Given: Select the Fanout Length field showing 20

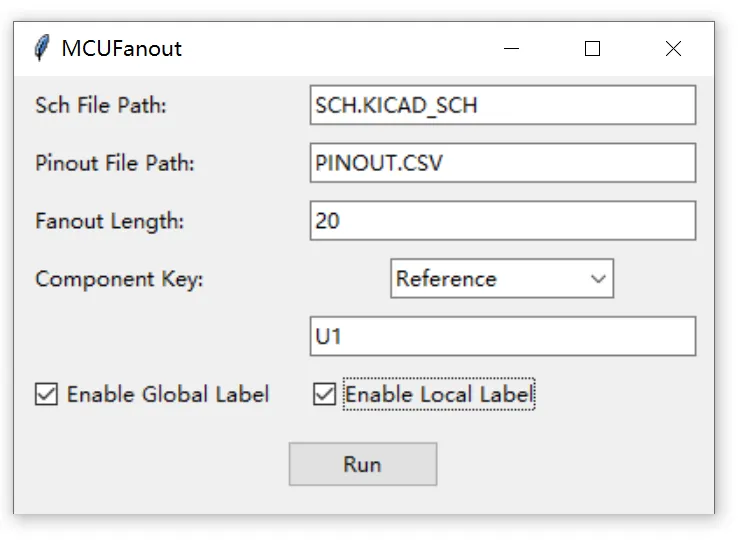Looking at the screenshot, I should tap(503, 221).
